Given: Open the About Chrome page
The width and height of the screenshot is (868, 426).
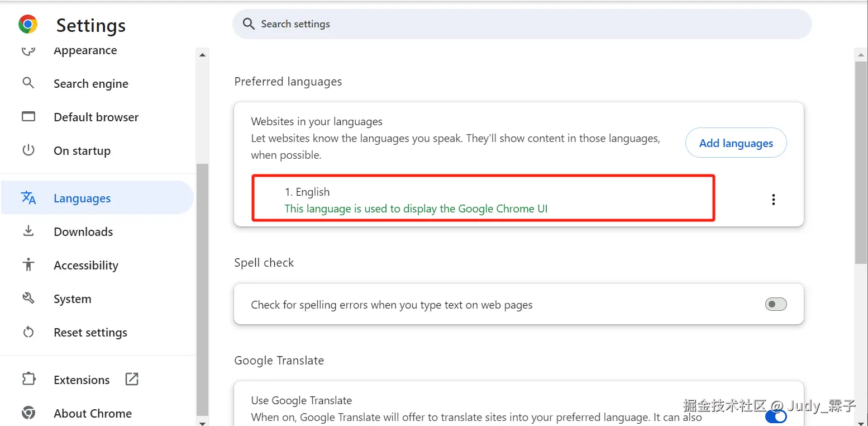Looking at the screenshot, I should click(x=93, y=413).
